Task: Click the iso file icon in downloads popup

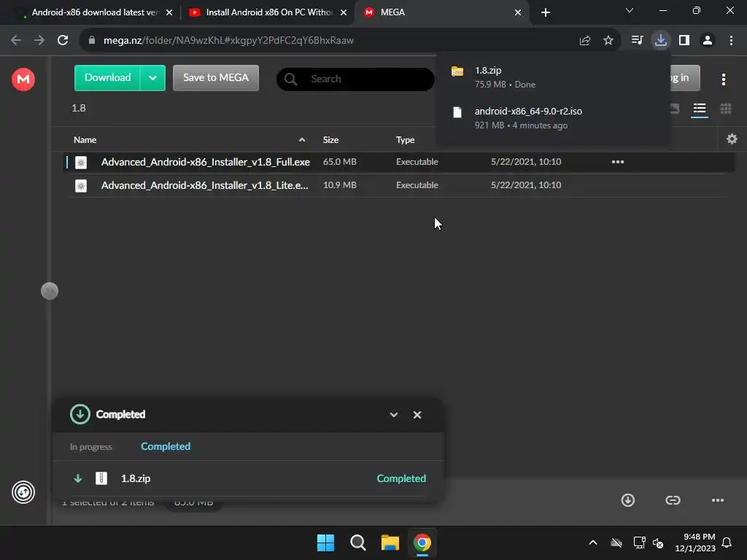Action: point(457,112)
